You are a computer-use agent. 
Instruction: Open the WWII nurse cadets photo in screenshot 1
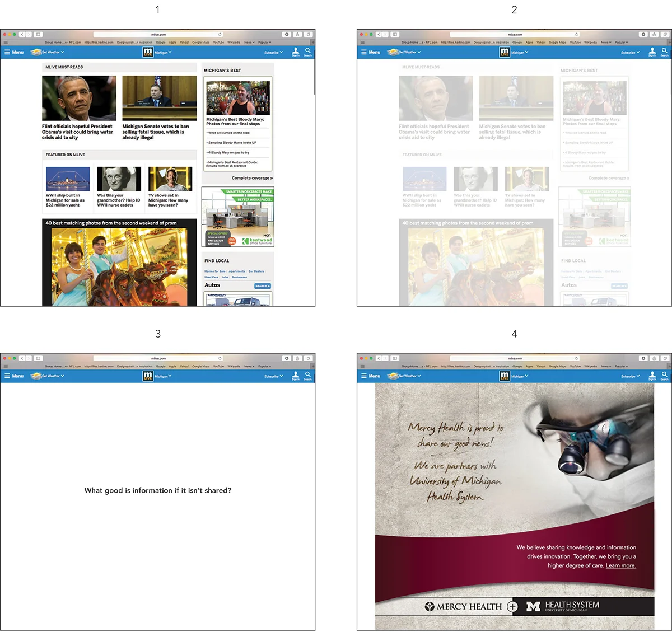[119, 179]
